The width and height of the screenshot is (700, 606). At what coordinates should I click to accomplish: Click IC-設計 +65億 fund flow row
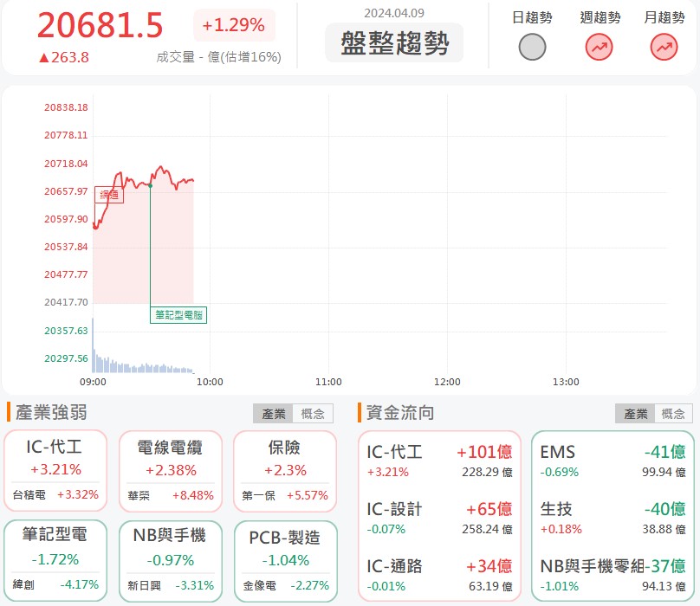click(x=439, y=518)
